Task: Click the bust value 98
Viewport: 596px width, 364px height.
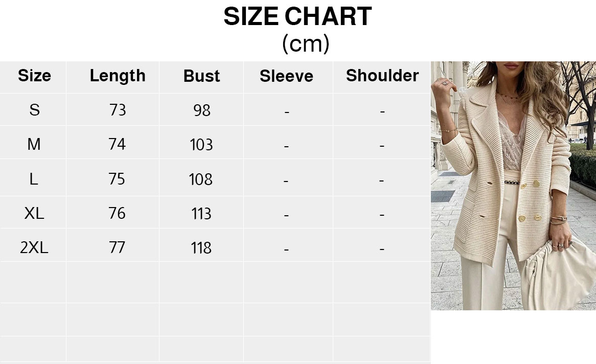Action: (201, 110)
